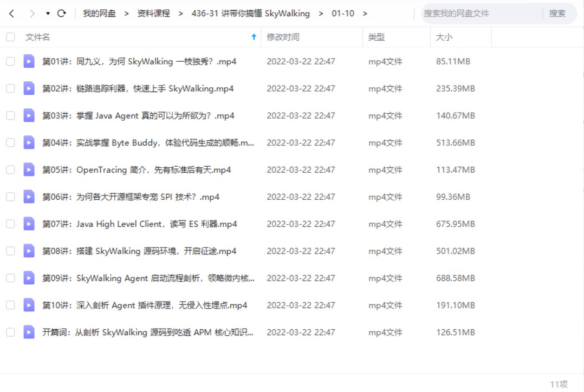Viewport: 584px width, 392px height.
Task: Open 436-31 讲带你搞懂 SkyWalking breadcrumb
Action: click(x=251, y=14)
